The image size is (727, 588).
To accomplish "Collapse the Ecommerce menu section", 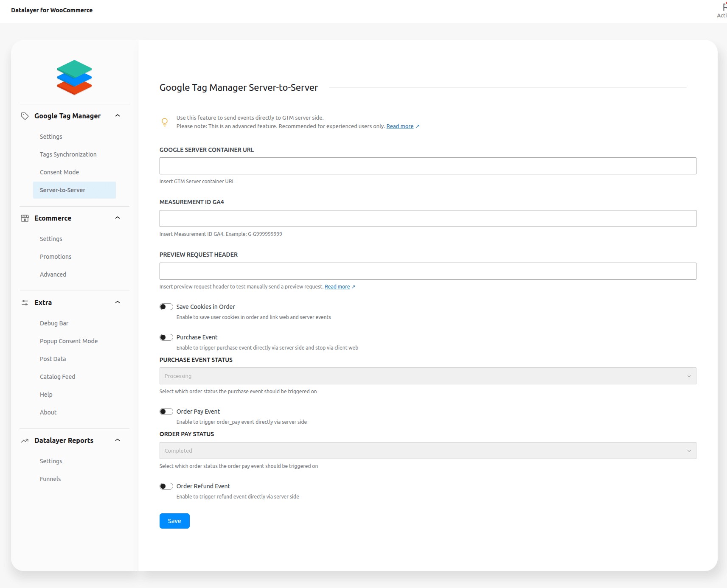I will (x=118, y=218).
